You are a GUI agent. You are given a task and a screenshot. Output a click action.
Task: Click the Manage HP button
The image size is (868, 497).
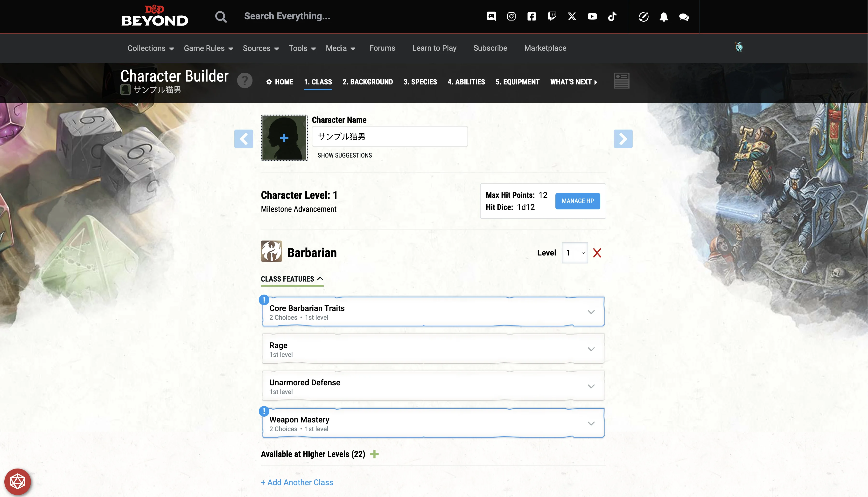point(577,201)
